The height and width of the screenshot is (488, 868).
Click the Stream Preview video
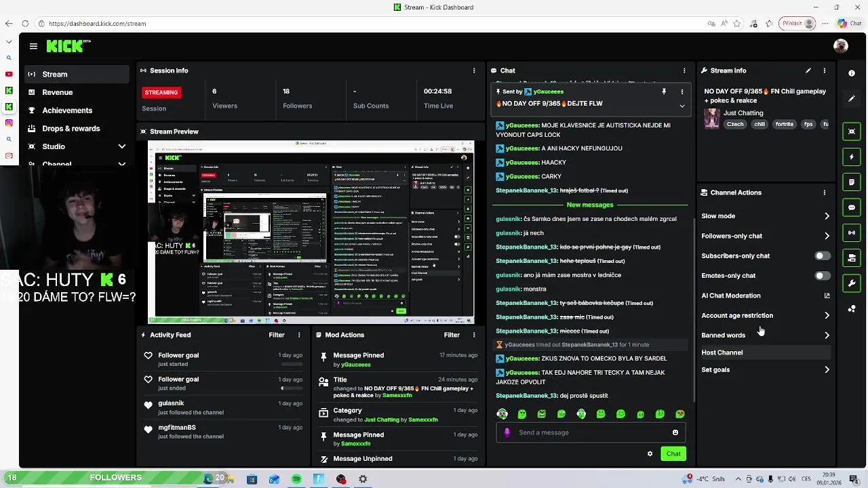coord(311,232)
